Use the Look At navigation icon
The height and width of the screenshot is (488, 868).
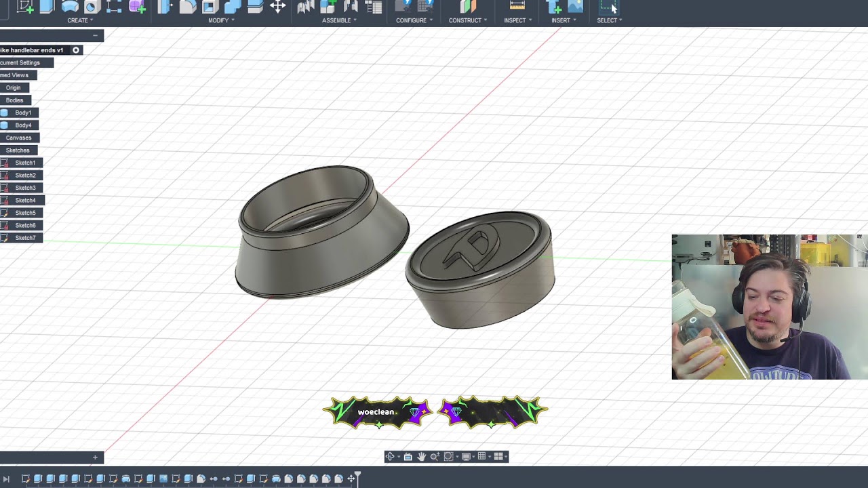[408, 457]
